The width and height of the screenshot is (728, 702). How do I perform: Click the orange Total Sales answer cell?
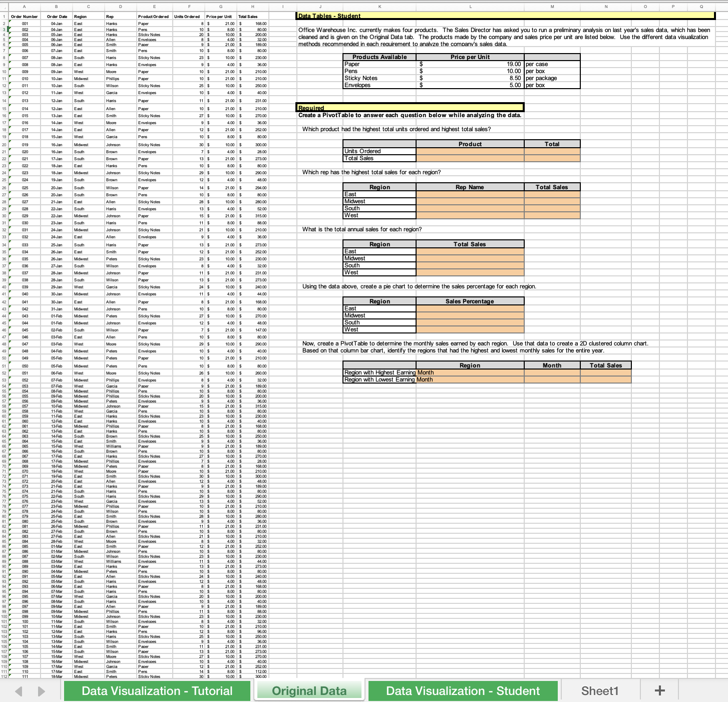471,158
